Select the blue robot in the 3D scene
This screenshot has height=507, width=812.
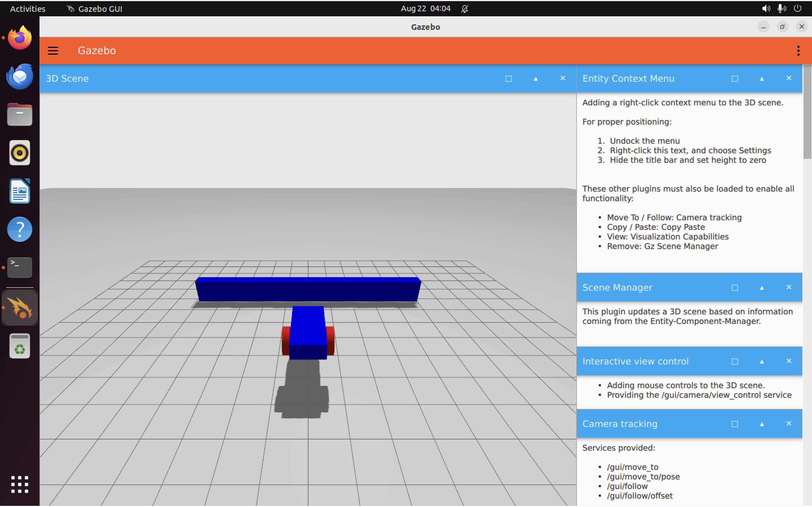308,330
